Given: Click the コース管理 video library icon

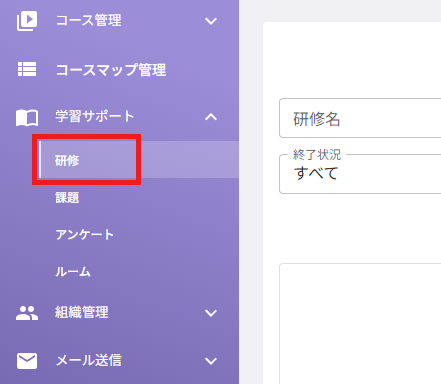Looking at the screenshot, I should [x=27, y=21].
